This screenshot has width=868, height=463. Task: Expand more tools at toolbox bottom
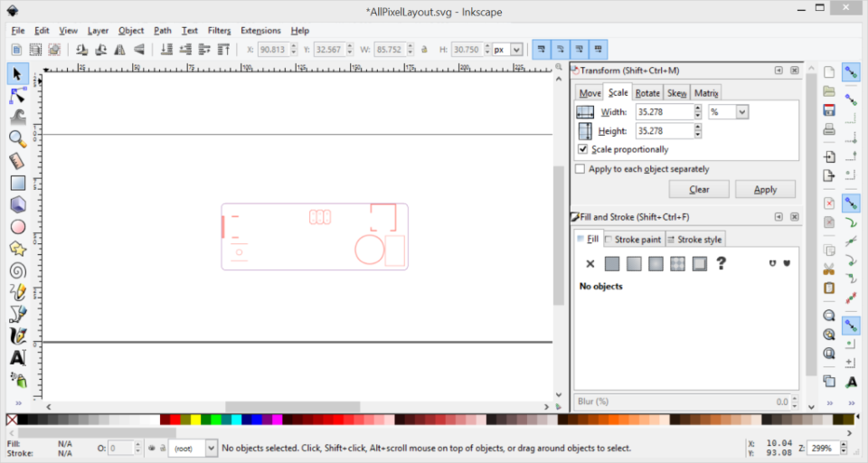[18, 402]
